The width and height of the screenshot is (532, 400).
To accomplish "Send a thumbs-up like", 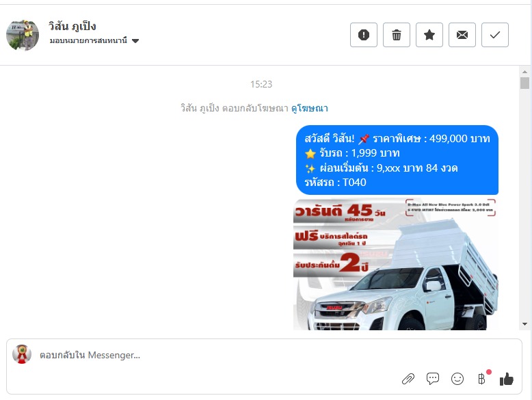I will click(x=506, y=379).
